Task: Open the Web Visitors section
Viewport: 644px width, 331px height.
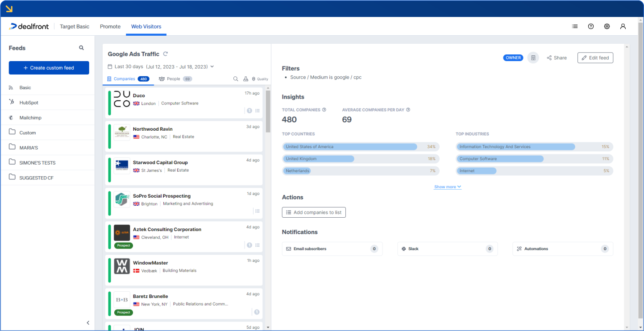Action: coord(146,26)
